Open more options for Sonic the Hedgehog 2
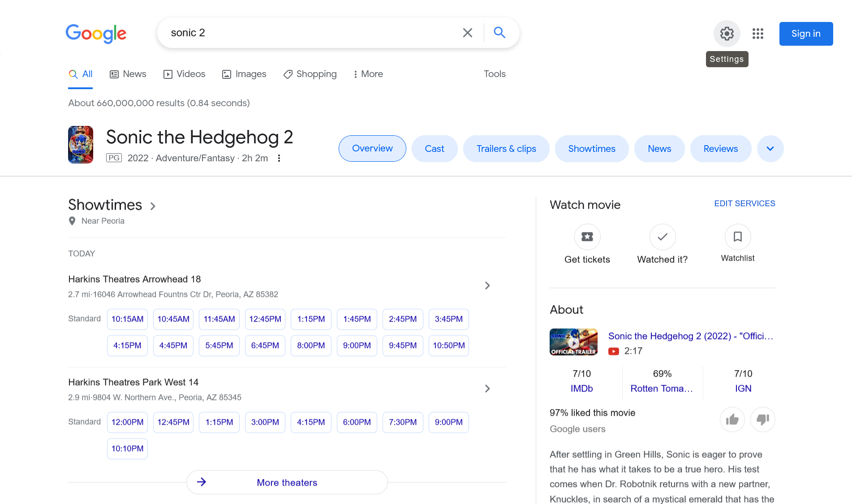852x504 pixels. pyautogui.click(x=279, y=158)
